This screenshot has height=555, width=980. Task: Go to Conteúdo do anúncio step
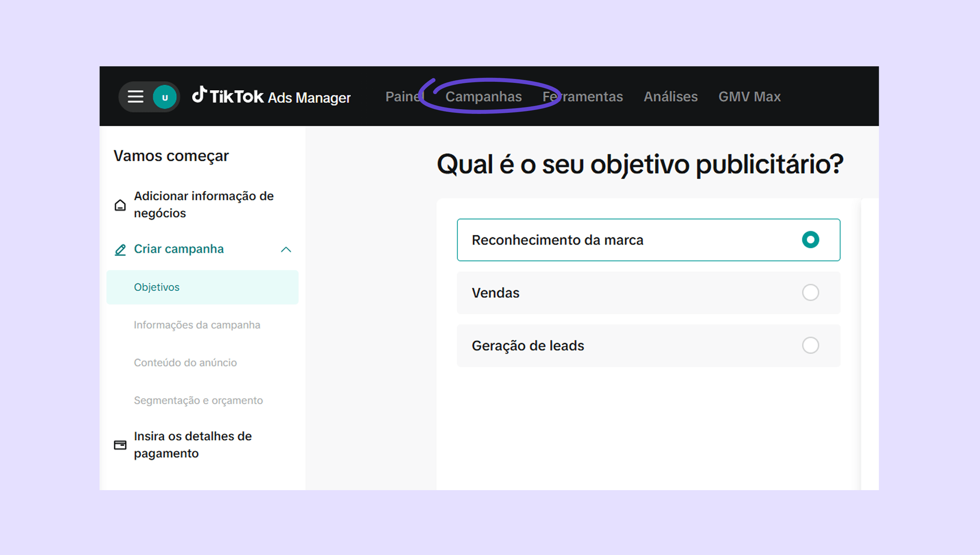[185, 363]
